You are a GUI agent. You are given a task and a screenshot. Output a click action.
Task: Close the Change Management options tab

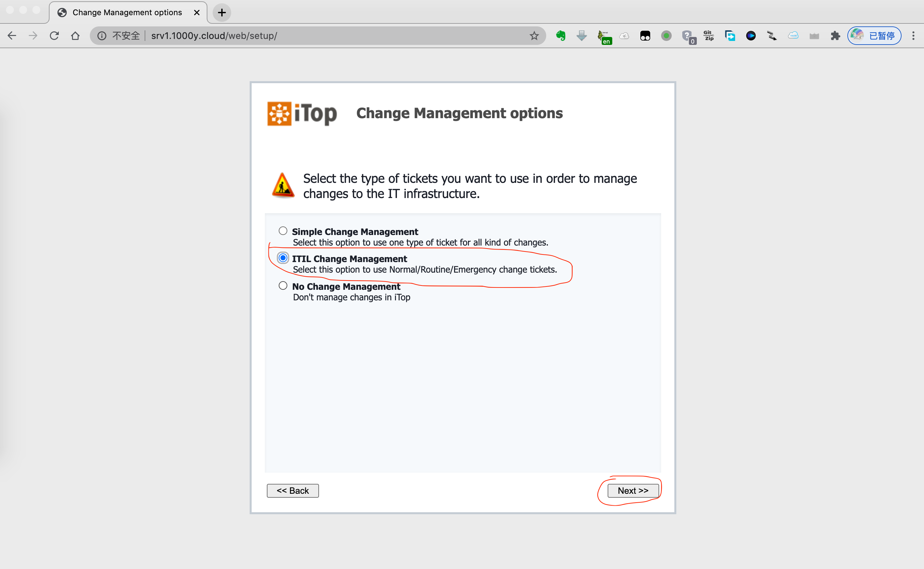pyautogui.click(x=196, y=13)
